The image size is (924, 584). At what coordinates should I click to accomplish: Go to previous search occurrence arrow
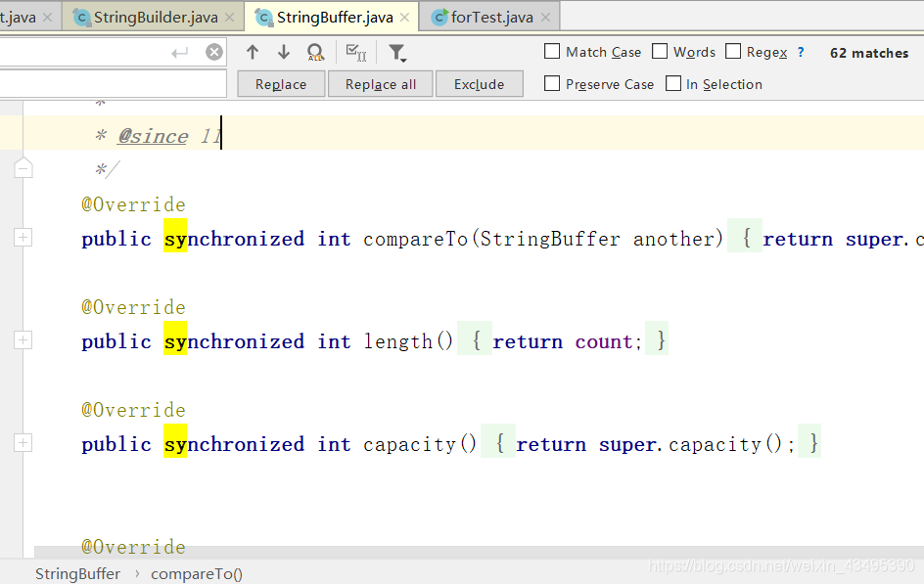(x=253, y=53)
